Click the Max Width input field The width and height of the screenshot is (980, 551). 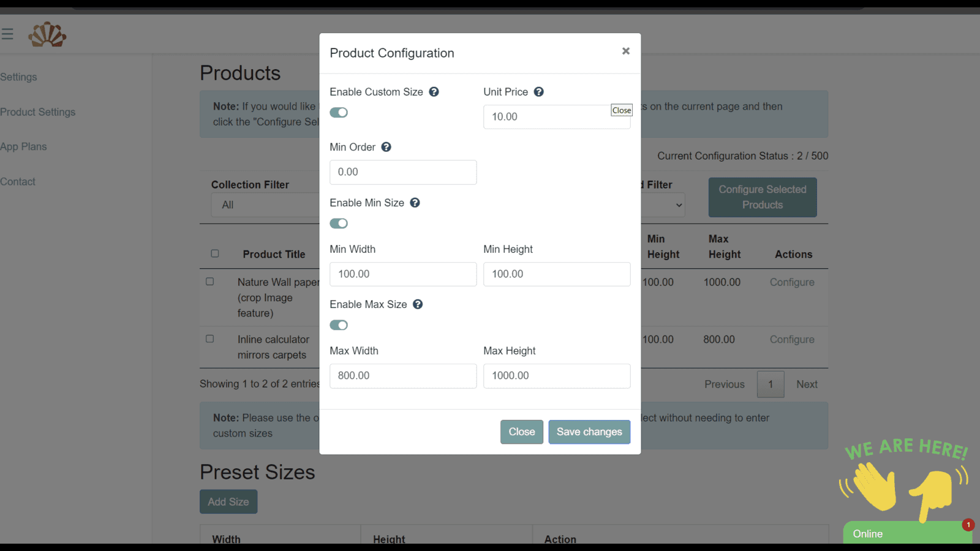coord(403,376)
